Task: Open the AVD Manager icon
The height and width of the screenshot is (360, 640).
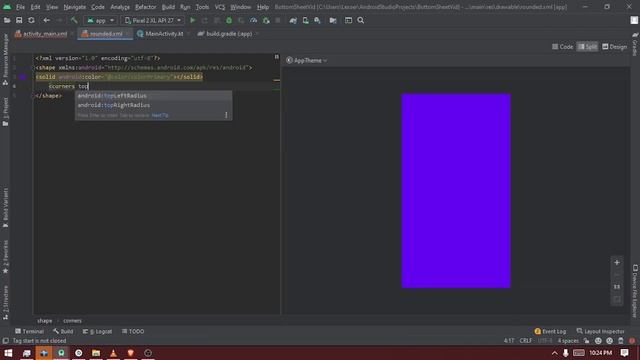Action: click(305, 20)
